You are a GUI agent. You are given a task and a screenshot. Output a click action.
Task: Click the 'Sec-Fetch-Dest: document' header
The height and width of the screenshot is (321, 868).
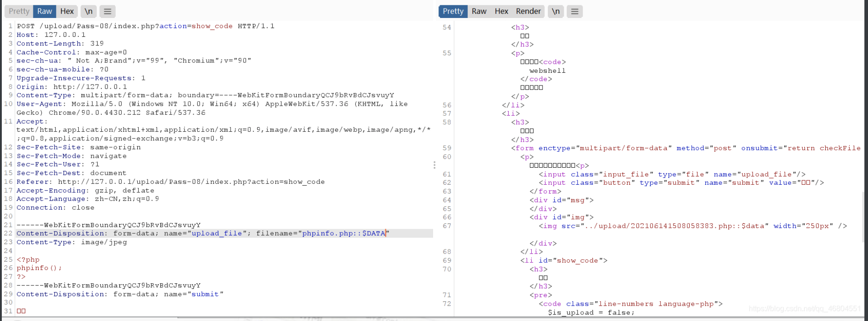coord(72,173)
